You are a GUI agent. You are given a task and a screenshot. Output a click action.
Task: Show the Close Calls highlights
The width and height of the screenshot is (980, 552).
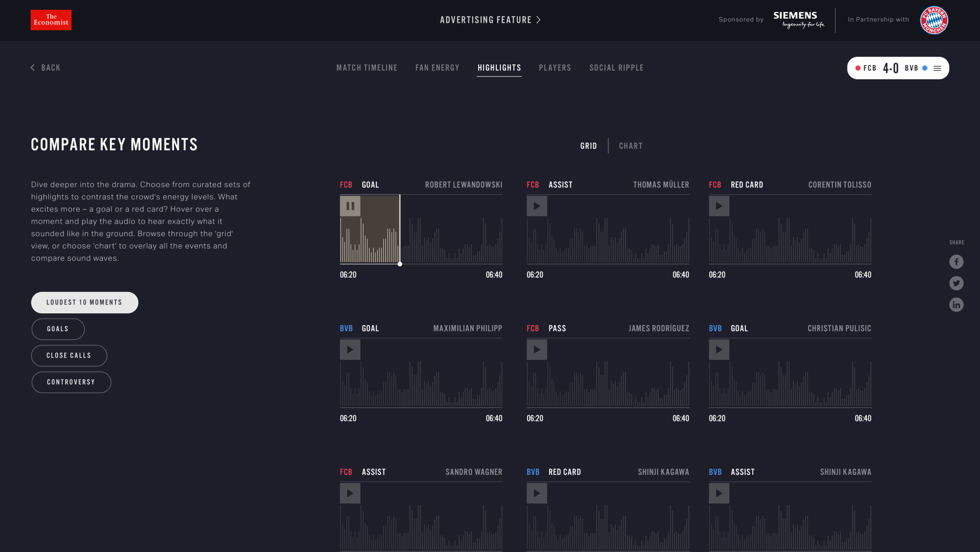[x=69, y=355]
